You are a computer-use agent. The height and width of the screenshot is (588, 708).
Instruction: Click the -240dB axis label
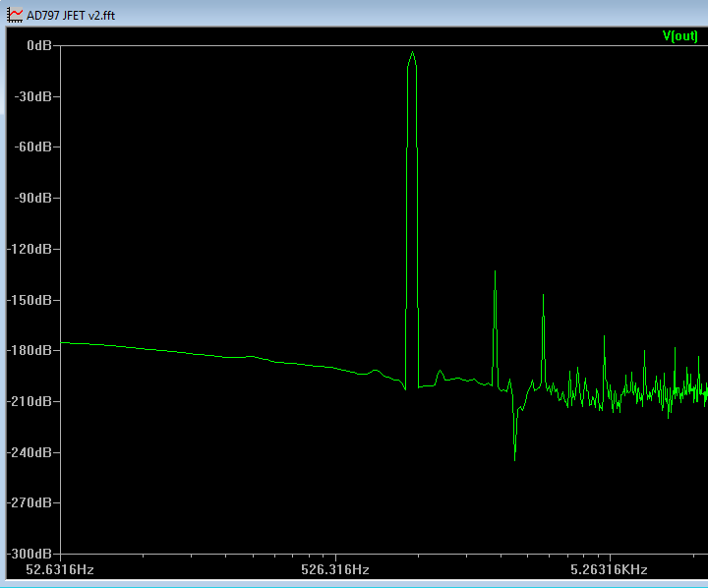coord(29,452)
